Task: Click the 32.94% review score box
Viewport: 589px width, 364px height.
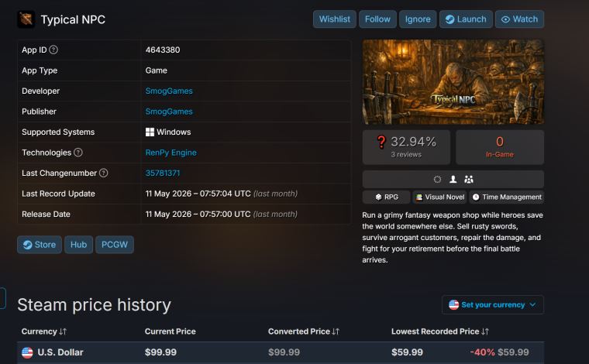Action: click(x=406, y=147)
